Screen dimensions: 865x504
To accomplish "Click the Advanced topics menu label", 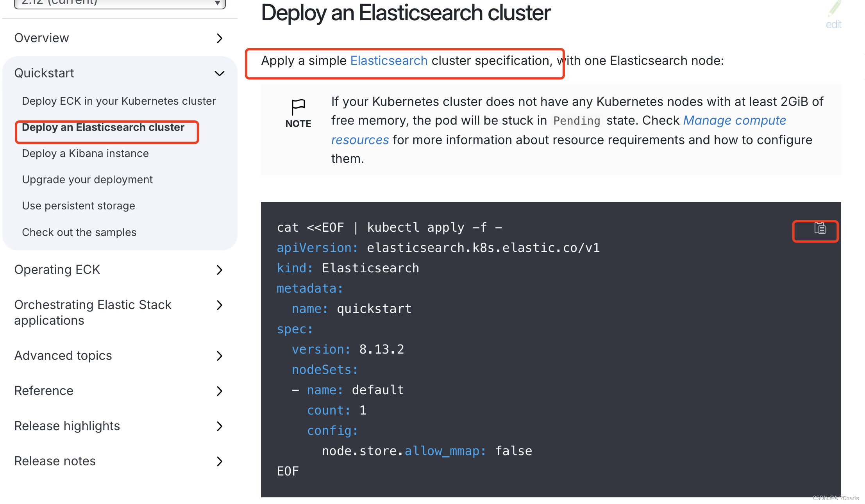I will coord(63,356).
